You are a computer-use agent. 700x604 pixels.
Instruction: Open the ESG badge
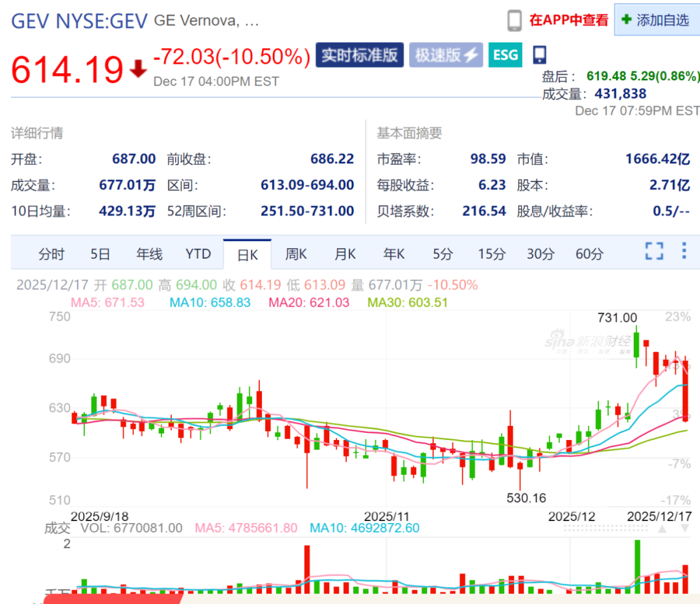pyautogui.click(x=506, y=55)
